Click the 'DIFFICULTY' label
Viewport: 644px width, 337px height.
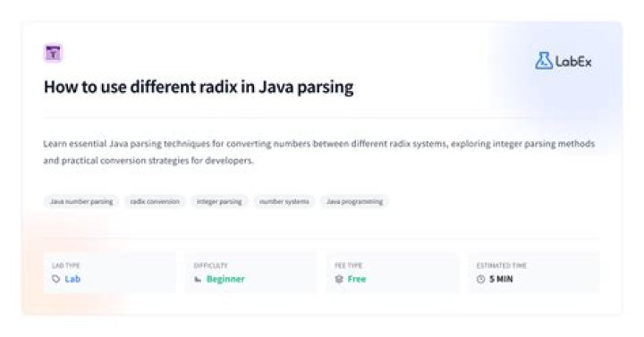(x=211, y=265)
